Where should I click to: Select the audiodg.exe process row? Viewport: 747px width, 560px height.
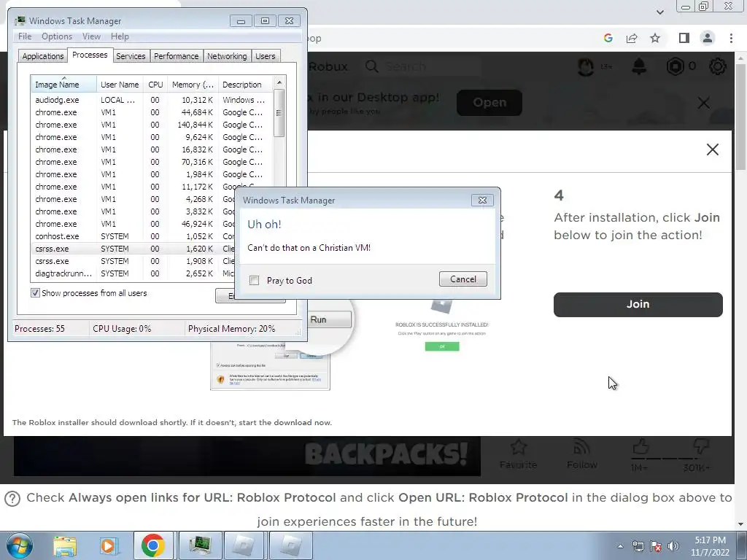152,100
